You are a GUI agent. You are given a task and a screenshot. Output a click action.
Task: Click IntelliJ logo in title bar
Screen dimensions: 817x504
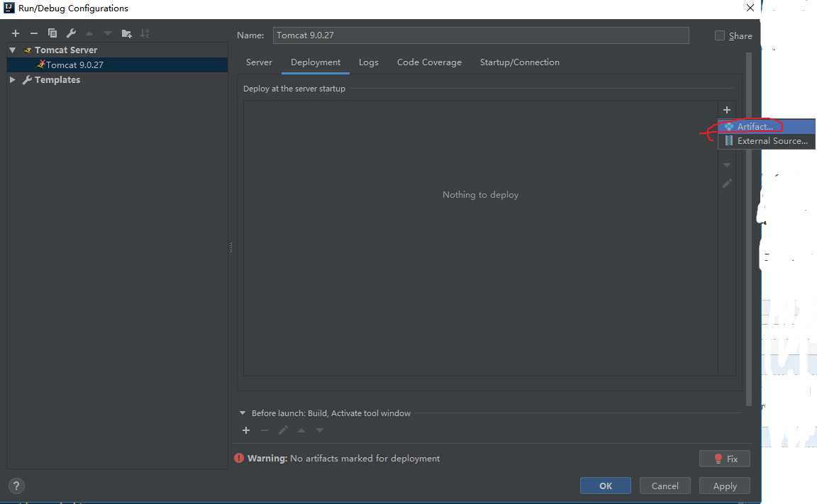9,8
